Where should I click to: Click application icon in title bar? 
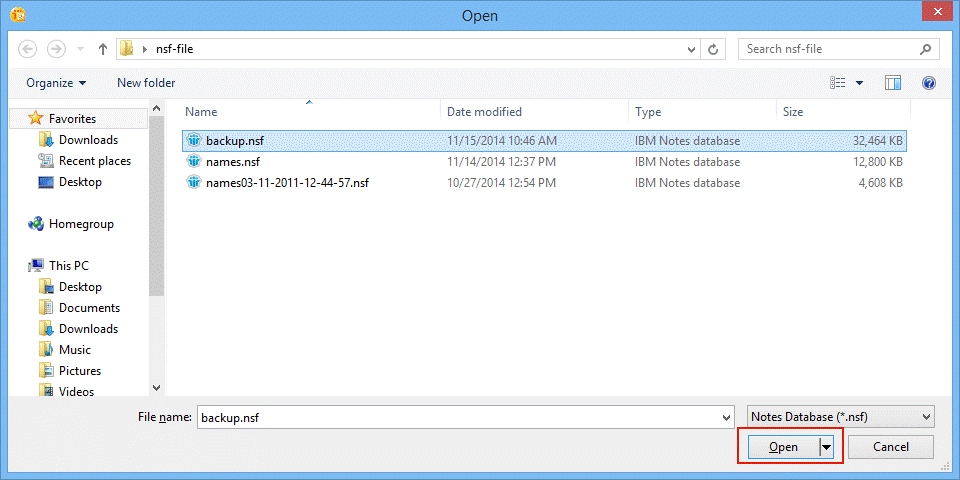(18, 15)
